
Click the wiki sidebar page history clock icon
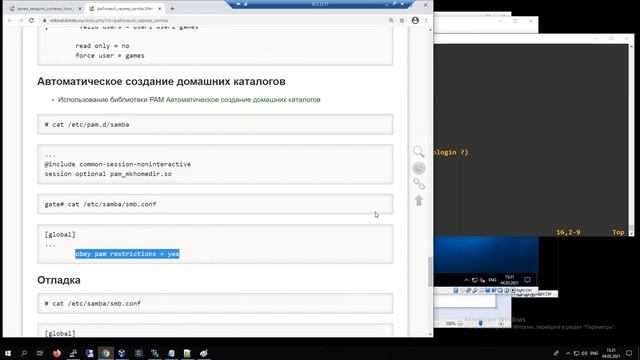coord(419,168)
